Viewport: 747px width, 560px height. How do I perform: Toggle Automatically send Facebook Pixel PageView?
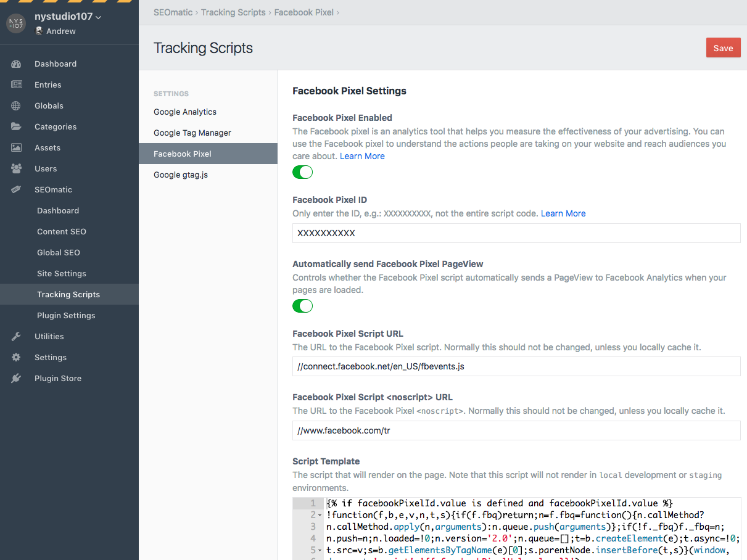(x=302, y=306)
